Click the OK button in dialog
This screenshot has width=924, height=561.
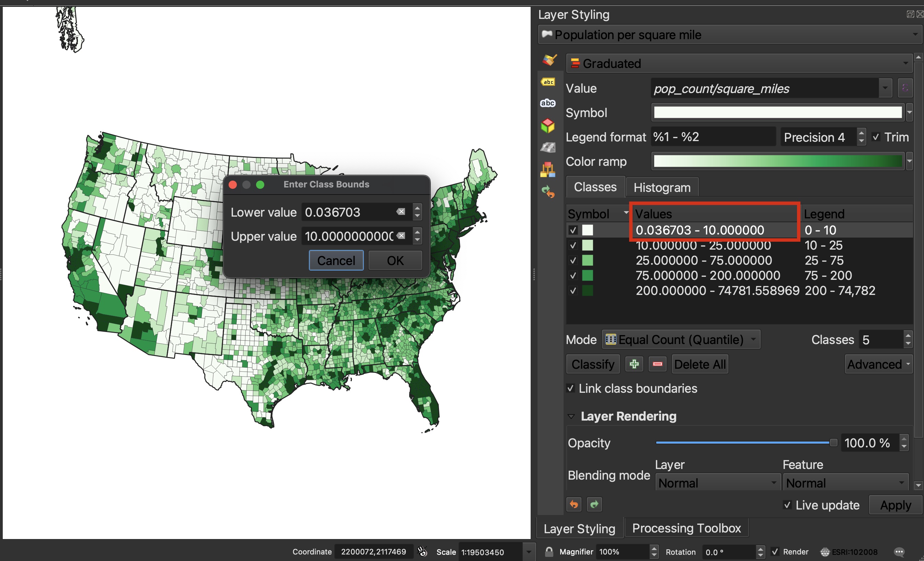395,260
